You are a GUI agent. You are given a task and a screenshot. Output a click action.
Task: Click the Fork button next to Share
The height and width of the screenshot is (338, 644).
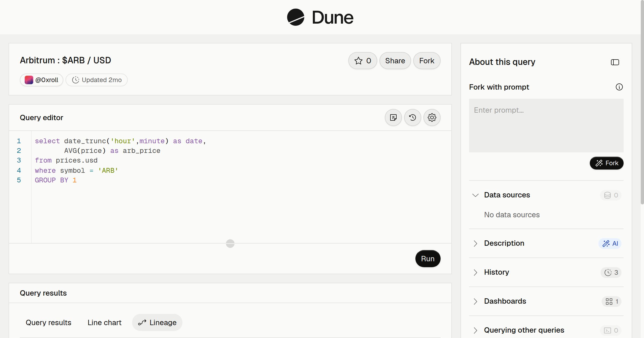[x=427, y=61]
